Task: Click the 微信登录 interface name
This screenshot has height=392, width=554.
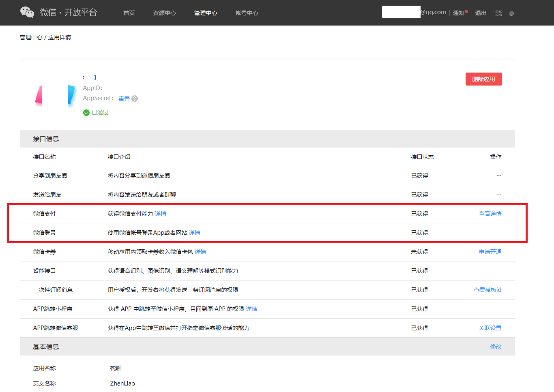Action: [x=44, y=233]
